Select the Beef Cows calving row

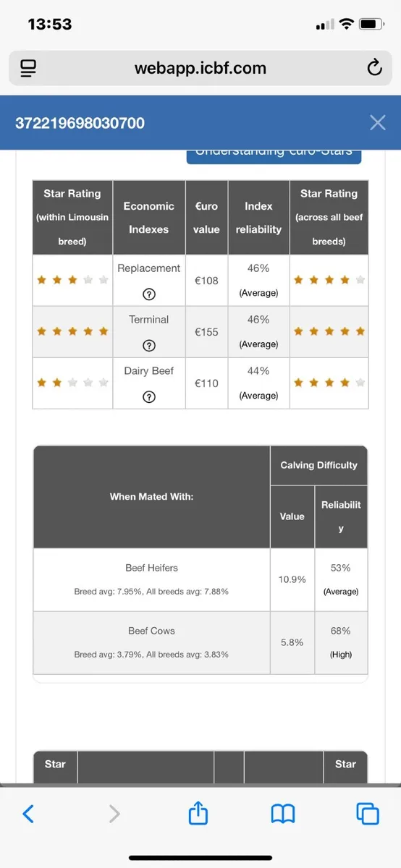click(x=200, y=642)
